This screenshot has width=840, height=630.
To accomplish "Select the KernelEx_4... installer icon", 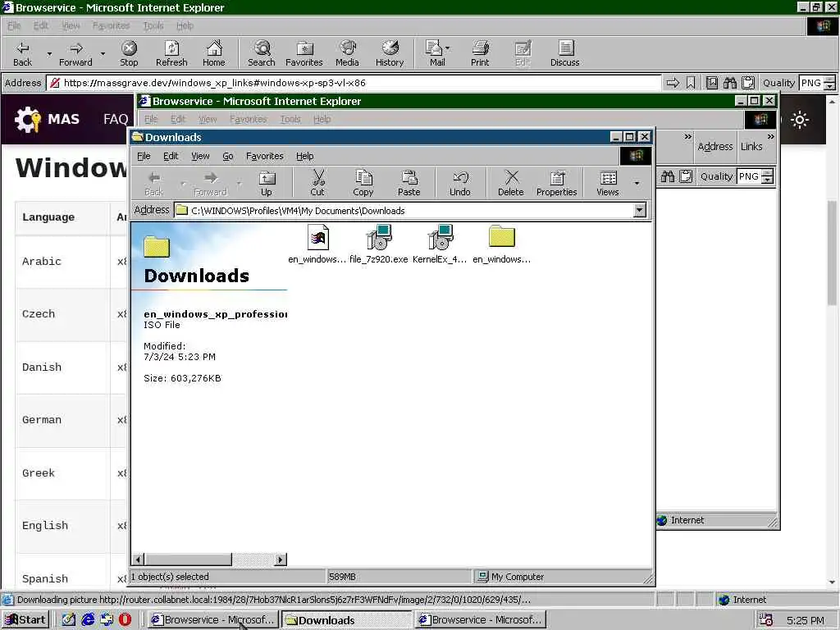I will coord(440,244).
